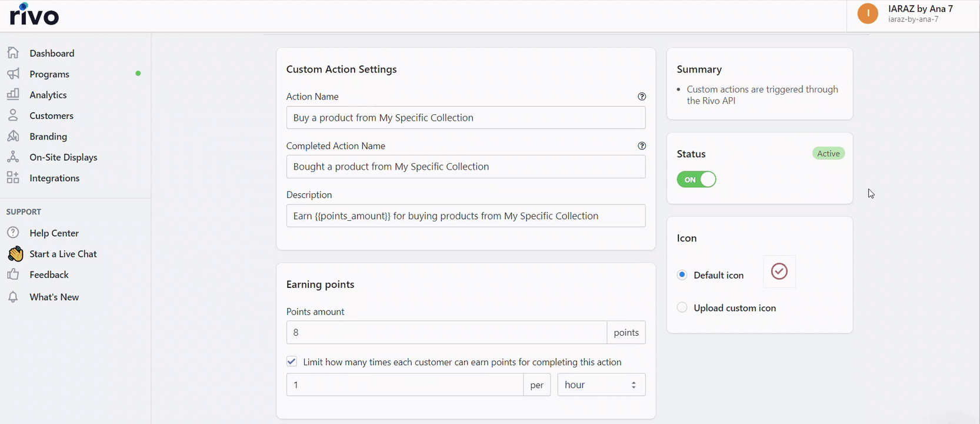The image size is (980, 424).
Task: Open Analytics from the sidebar
Action: click(x=48, y=95)
